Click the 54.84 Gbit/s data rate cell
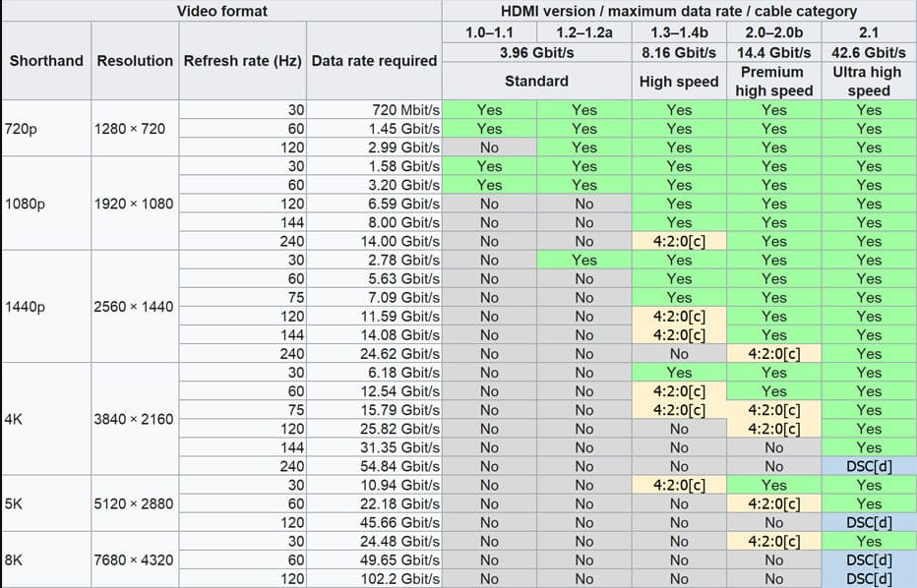 (374, 466)
